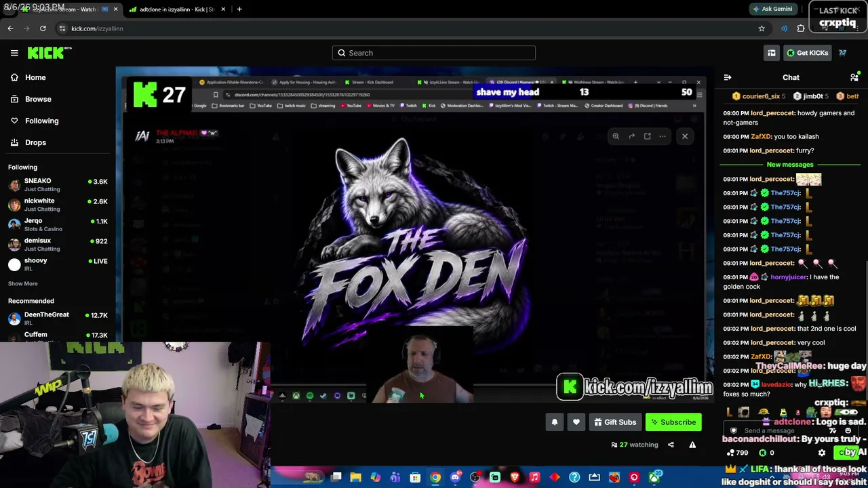Go to Home in the sidebar
The image size is (868, 488).
click(x=35, y=77)
